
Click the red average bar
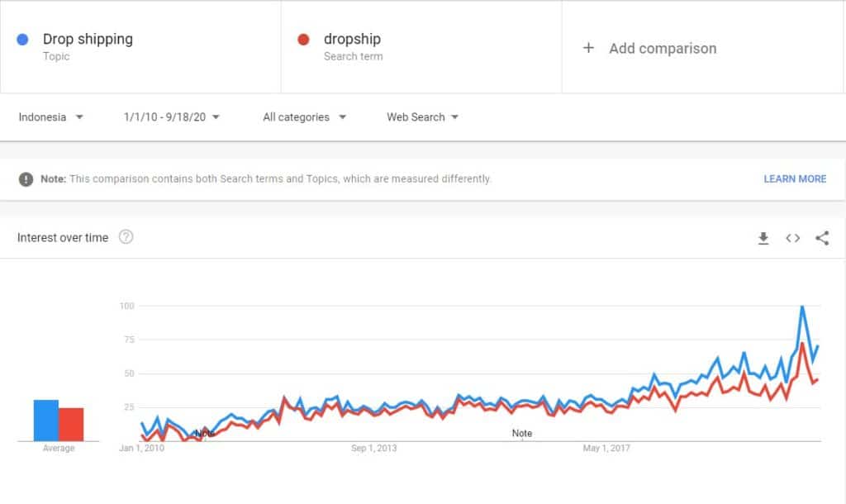pos(71,424)
